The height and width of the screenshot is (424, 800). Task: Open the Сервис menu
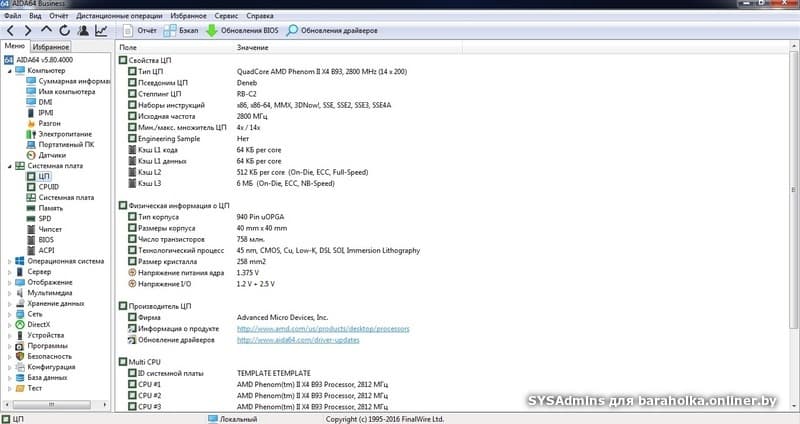tap(226, 16)
